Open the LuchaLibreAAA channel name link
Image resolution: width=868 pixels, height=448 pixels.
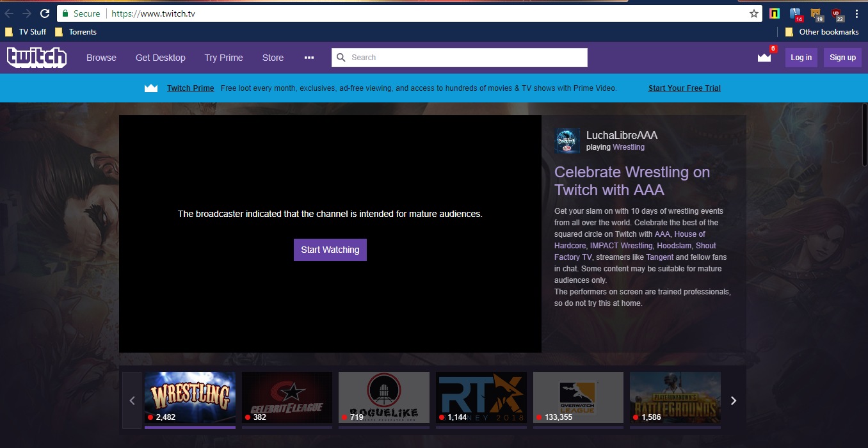(622, 135)
